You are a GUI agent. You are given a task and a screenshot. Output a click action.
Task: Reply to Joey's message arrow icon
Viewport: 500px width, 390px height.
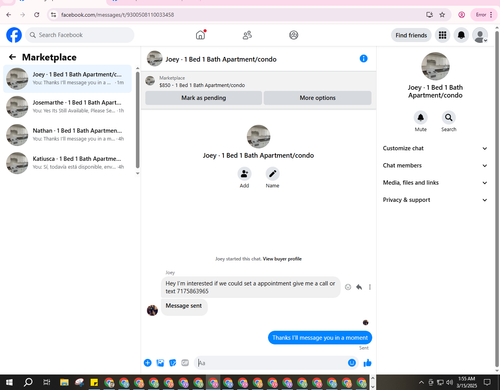pyautogui.click(x=359, y=287)
